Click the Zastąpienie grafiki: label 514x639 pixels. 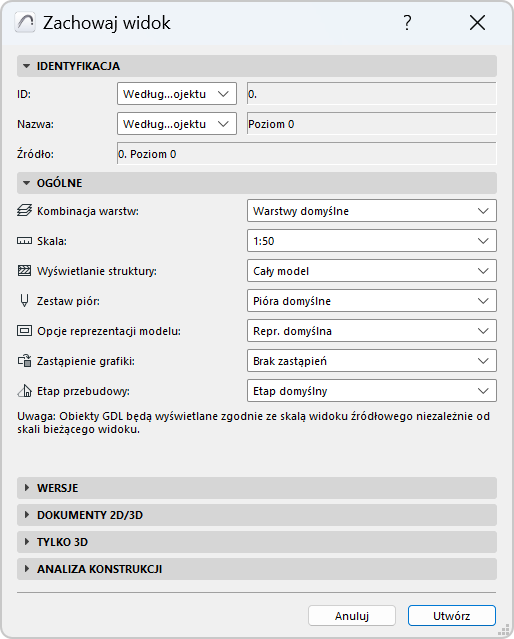click(86, 361)
